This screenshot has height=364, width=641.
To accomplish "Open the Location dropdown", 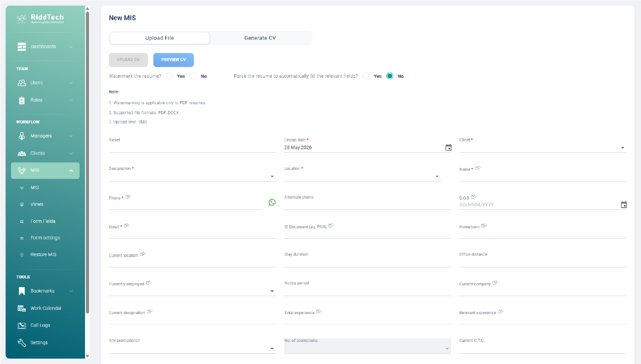I will tap(363, 176).
